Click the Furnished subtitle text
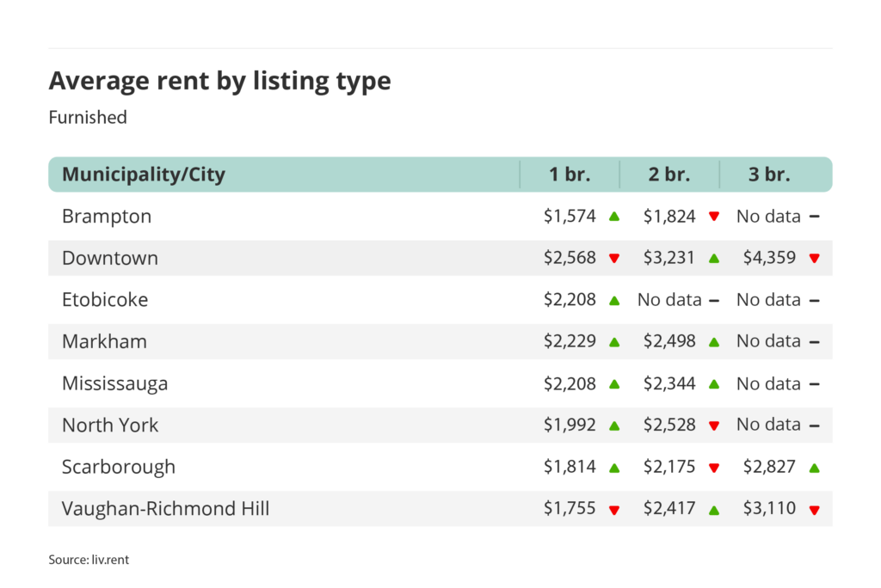Viewport: 881px width, 588px height. pyautogui.click(x=88, y=117)
